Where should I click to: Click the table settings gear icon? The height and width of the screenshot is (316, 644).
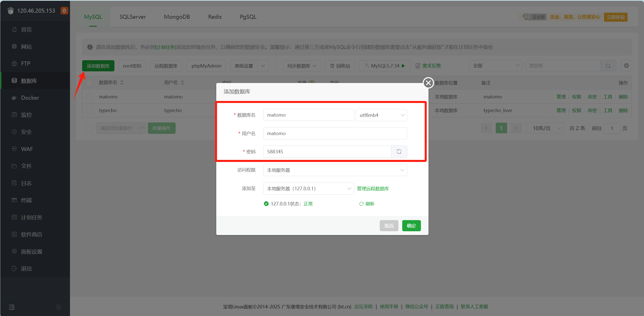(626, 66)
